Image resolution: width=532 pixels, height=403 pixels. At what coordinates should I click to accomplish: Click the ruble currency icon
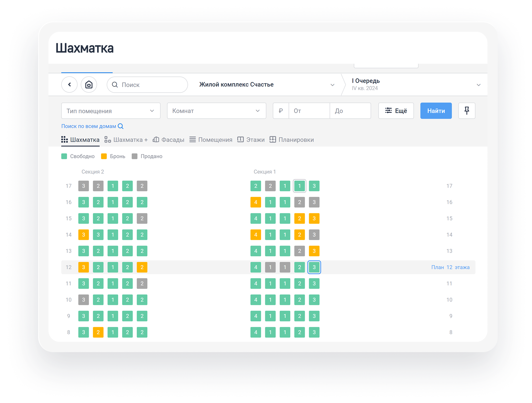pyautogui.click(x=281, y=111)
